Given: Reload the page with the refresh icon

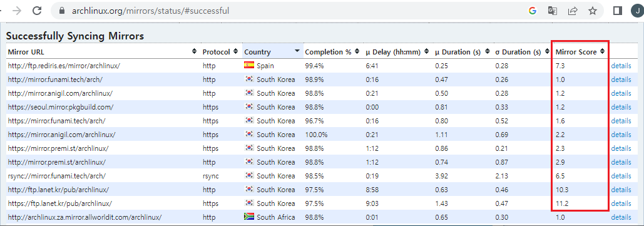Looking at the screenshot, I should tap(37, 11).
